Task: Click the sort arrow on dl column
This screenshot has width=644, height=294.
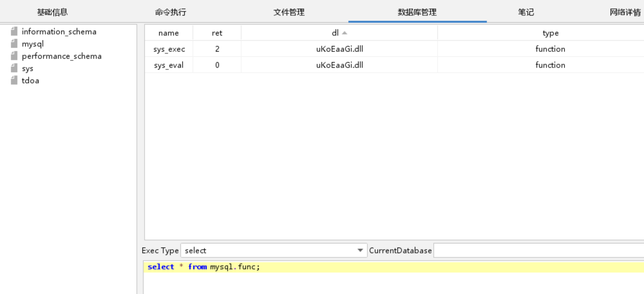Action: [344, 33]
